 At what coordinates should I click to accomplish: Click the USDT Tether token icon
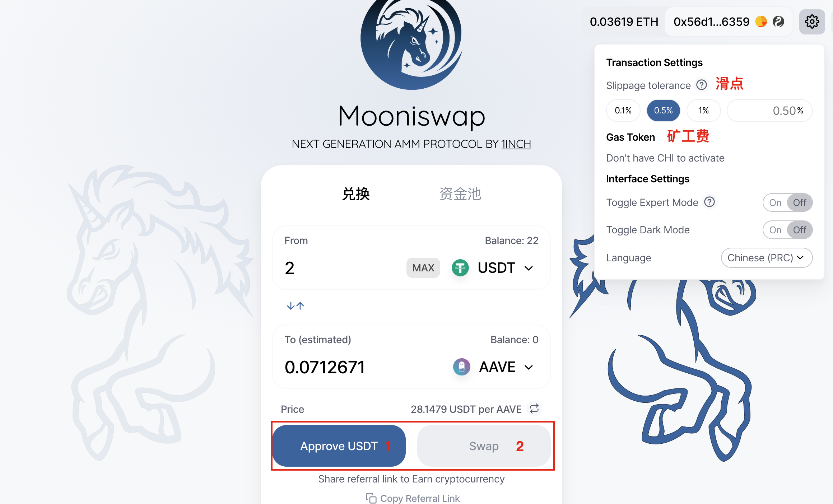coord(460,268)
